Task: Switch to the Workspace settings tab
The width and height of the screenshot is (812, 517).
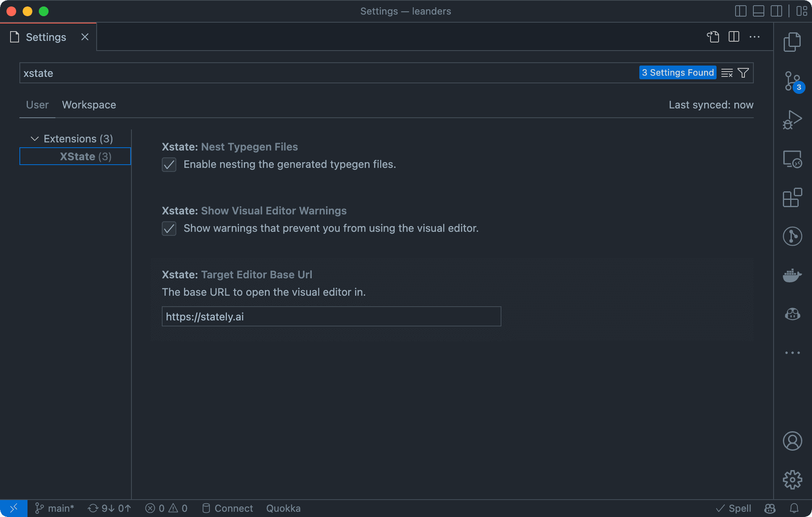Action: point(89,105)
